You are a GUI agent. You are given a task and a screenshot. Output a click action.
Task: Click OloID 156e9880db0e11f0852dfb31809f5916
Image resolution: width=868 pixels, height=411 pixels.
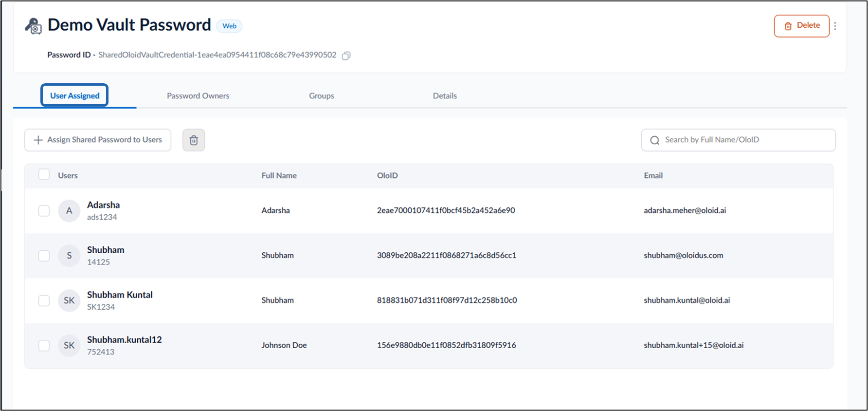click(446, 345)
